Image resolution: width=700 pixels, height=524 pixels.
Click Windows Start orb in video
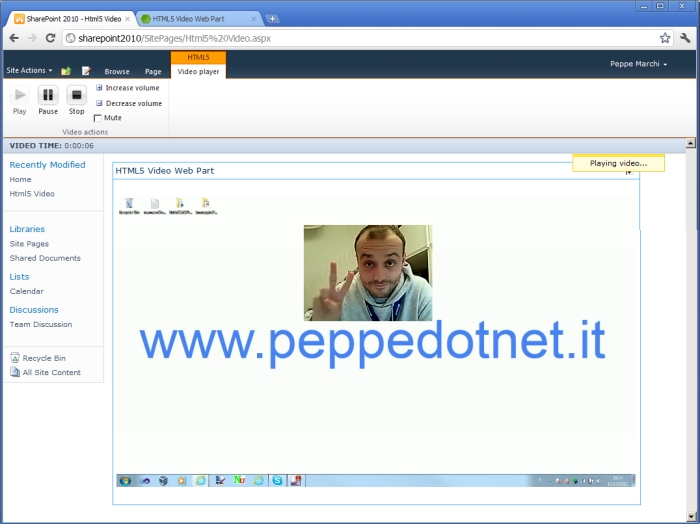(125, 481)
